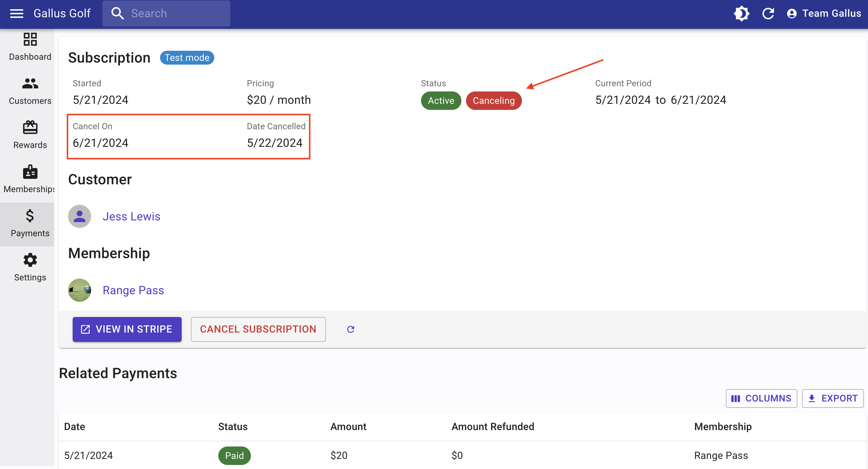Open Settings from sidebar
This screenshot has height=469, width=868.
coord(30,267)
